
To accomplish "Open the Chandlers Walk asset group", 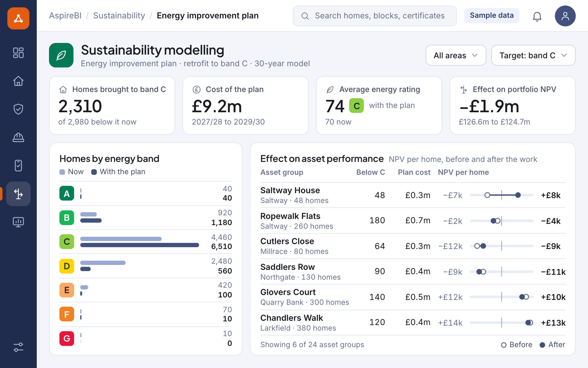I will (x=413, y=323).
